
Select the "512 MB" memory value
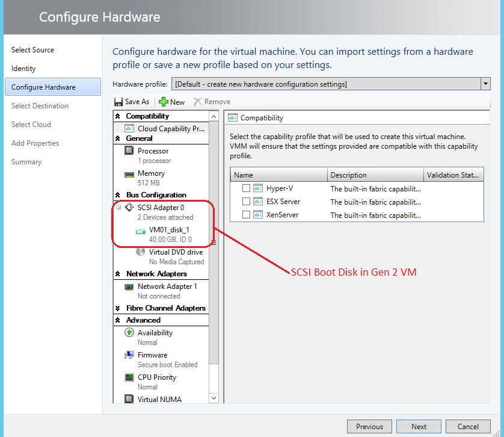click(x=149, y=183)
